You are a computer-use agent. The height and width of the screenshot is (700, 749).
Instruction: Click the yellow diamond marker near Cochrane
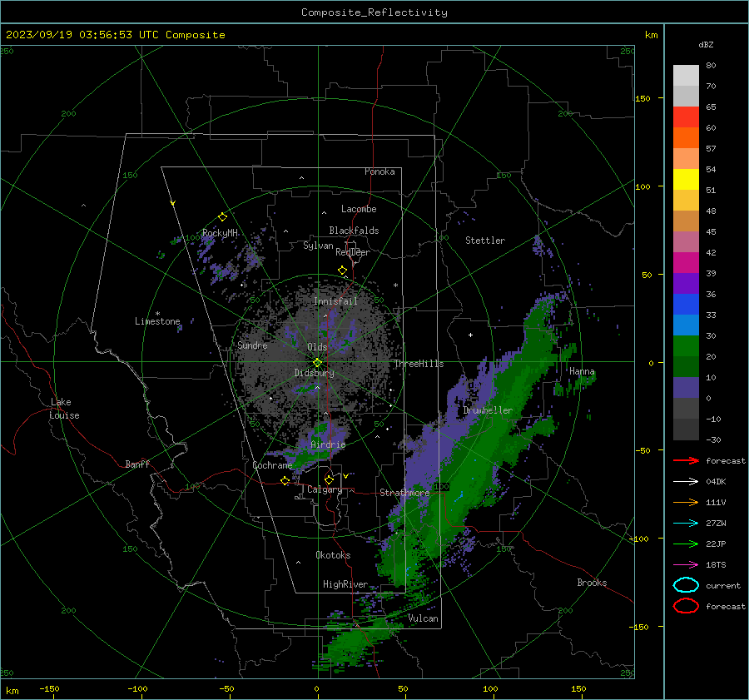285,481
